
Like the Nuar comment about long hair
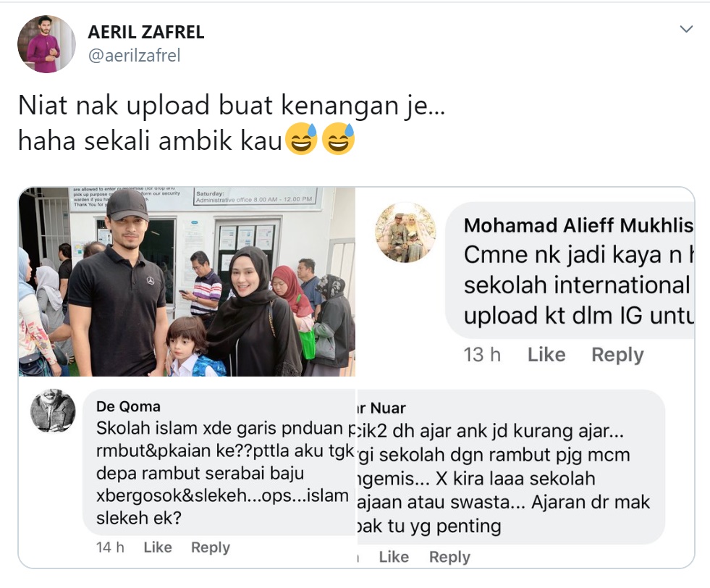tap(394, 557)
